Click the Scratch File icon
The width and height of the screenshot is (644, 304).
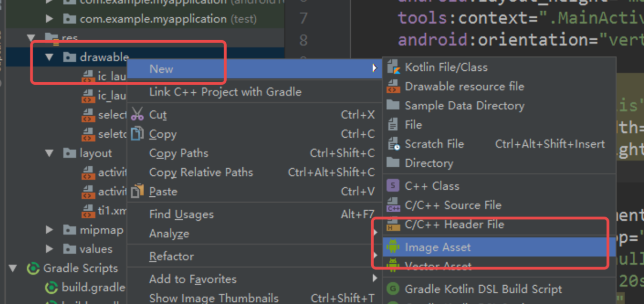(394, 144)
